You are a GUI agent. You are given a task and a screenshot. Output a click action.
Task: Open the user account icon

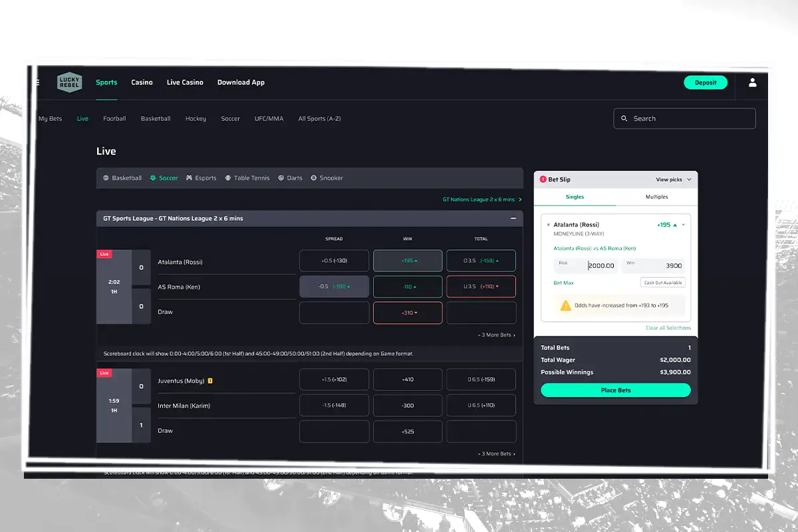pyautogui.click(x=752, y=82)
